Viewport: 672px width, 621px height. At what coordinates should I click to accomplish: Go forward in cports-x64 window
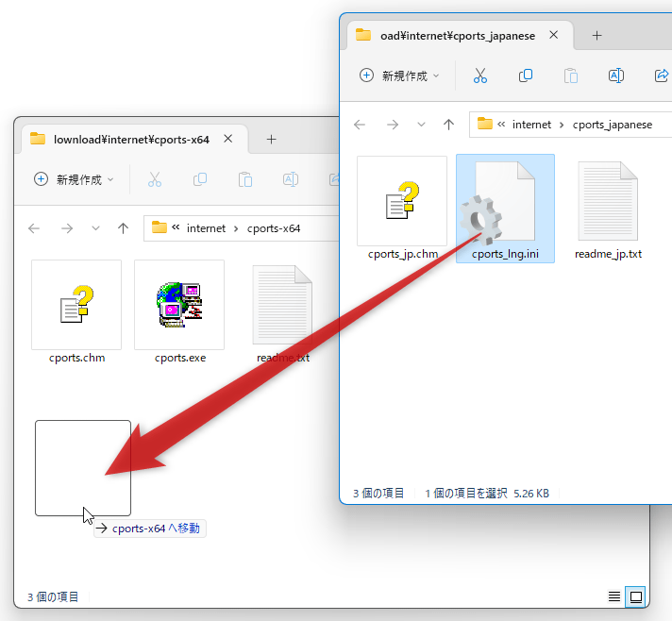point(66,228)
